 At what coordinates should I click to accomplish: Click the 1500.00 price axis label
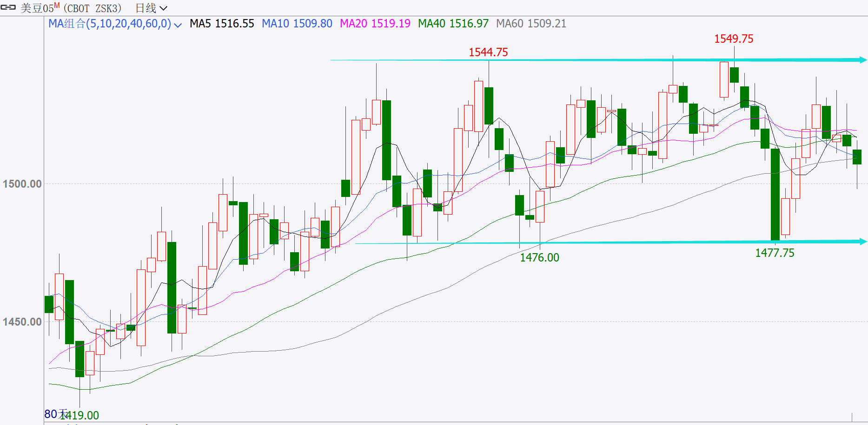[22, 184]
